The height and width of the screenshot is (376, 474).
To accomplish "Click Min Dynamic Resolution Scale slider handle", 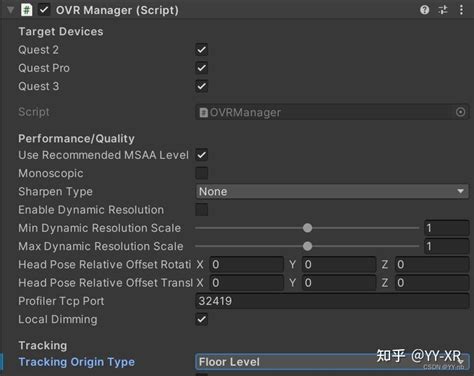I will point(307,228).
